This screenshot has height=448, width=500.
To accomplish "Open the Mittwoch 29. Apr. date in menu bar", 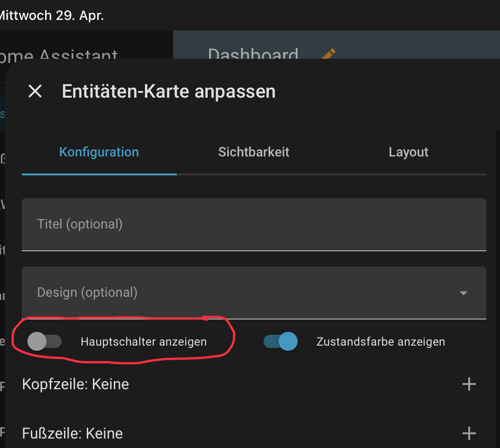I will click(x=51, y=15).
